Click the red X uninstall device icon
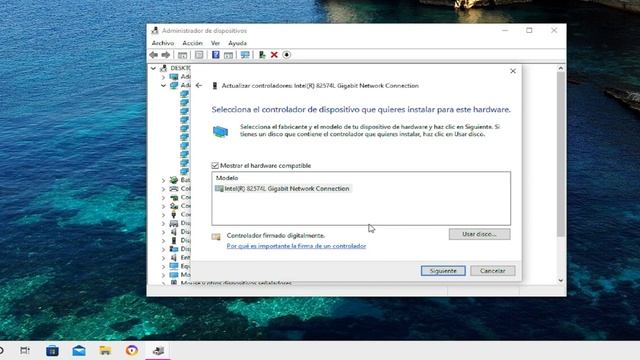Viewport: 640px width, 360px height. tap(274, 55)
